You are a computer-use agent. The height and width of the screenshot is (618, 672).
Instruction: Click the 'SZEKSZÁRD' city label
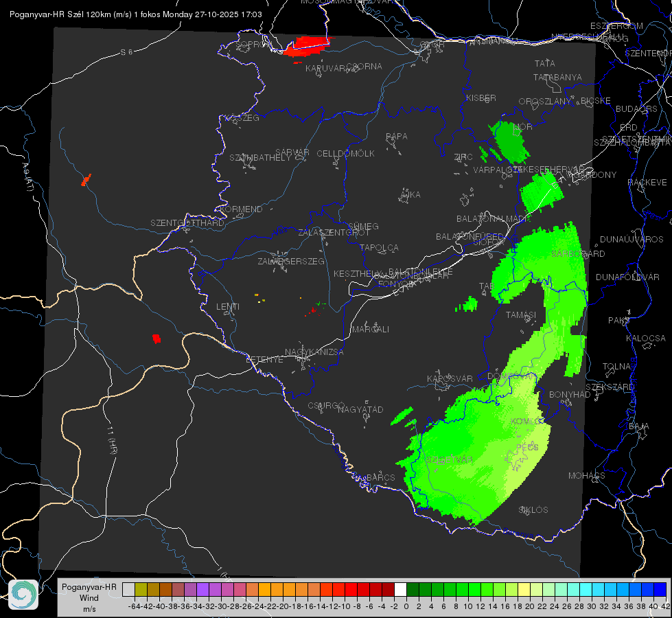click(610, 387)
